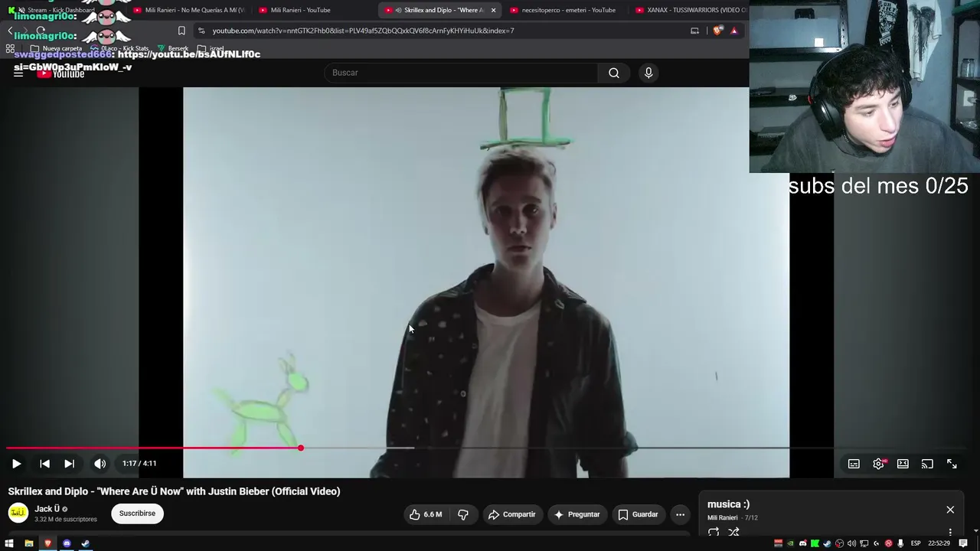Enter fullscreen video mode
The image size is (980, 551).
(952, 464)
